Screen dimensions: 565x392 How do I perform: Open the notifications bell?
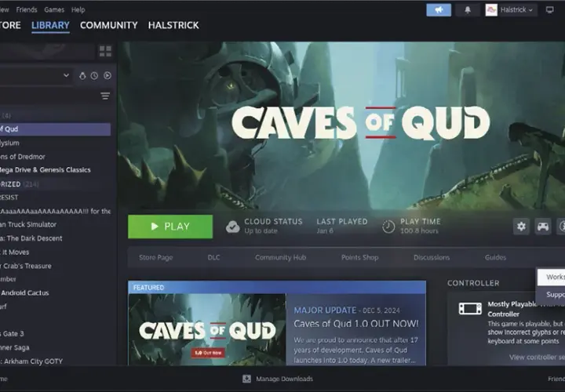468,10
